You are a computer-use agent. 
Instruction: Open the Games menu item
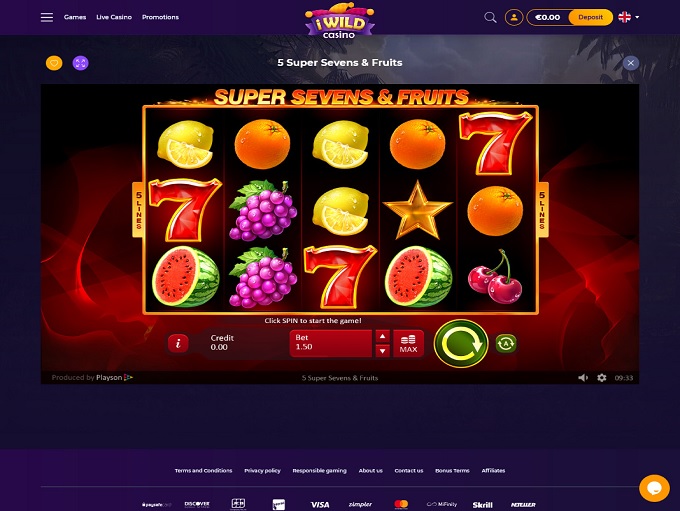click(x=75, y=17)
